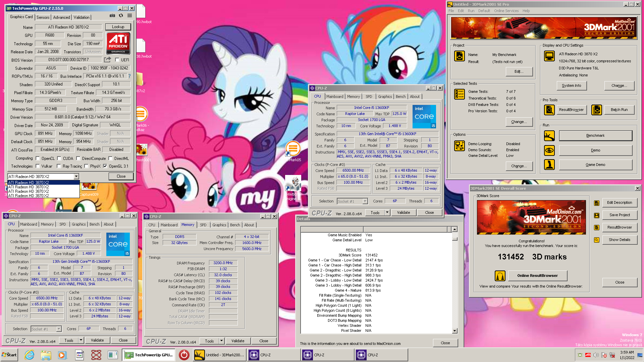
Task: Click GPU-Z screenshot camera icon
Action: tap(112, 16)
